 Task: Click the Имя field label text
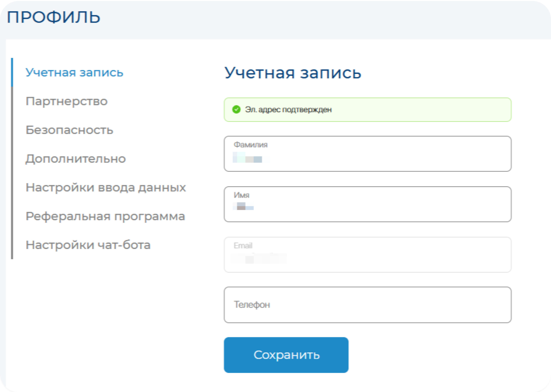pyautogui.click(x=241, y=195)
